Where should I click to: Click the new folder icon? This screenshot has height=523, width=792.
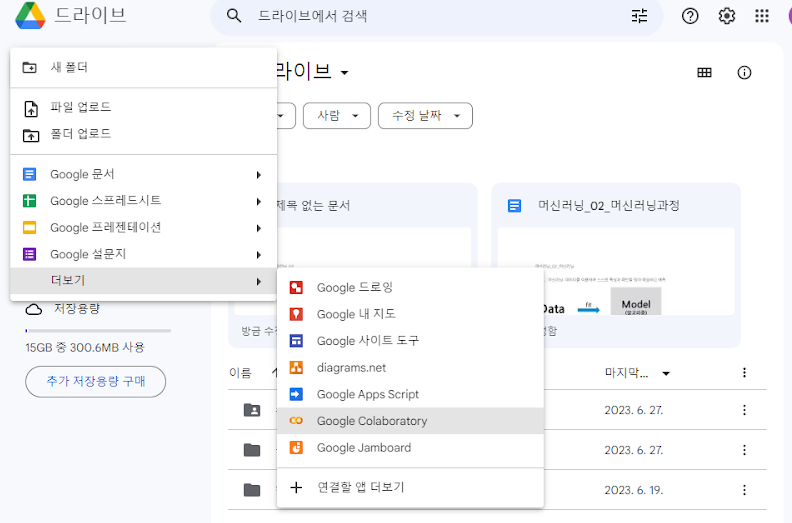30,67
